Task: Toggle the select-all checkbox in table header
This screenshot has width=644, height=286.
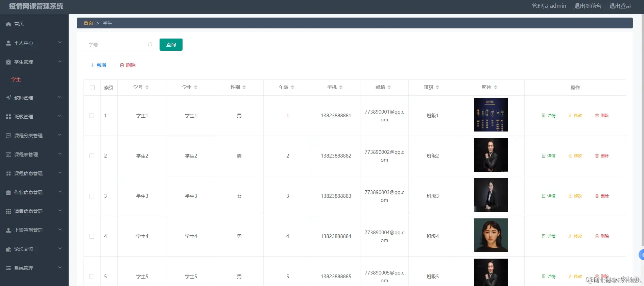Action: (92, 88)
